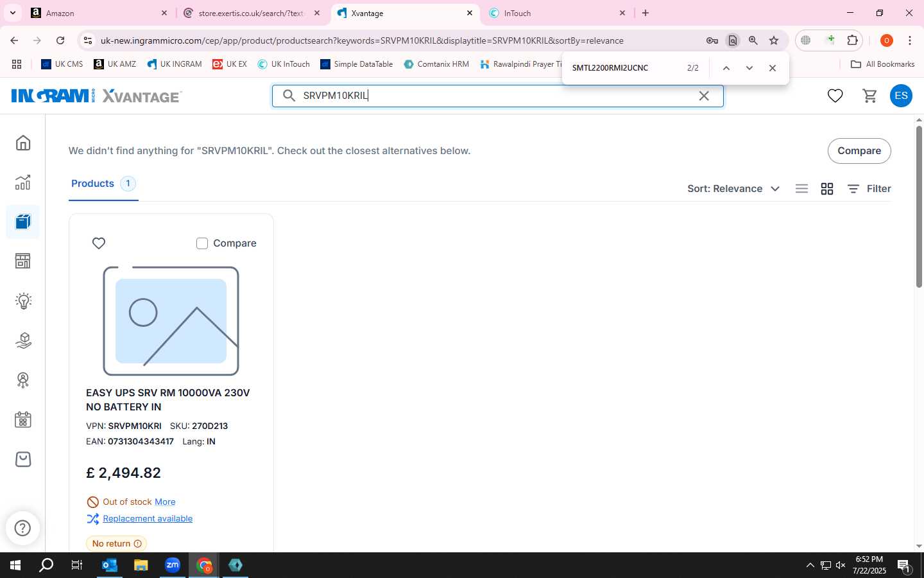Open the wishlist heart icon in header
The width and height of the screenshot is (924, 578).
pos(835,96)
